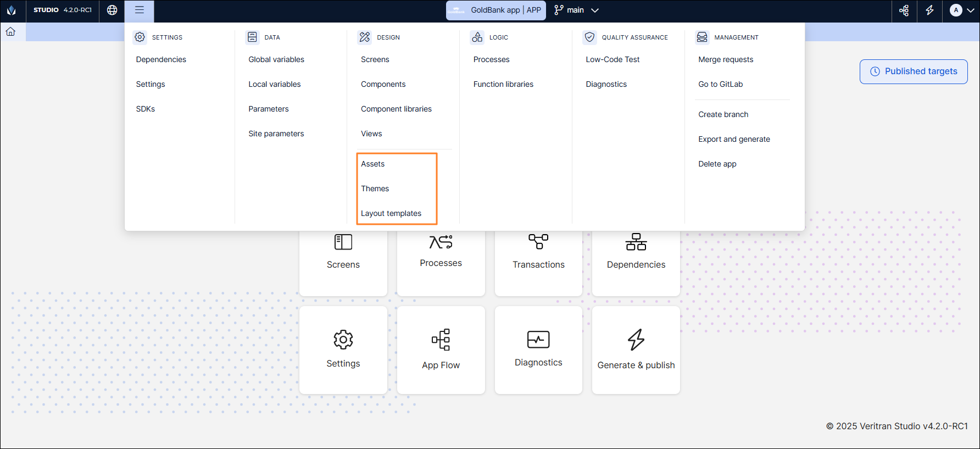The height and width of the screenshot is (449, 980).
Task: Open the GoldBank app selector
Action: tap(495, 10)
